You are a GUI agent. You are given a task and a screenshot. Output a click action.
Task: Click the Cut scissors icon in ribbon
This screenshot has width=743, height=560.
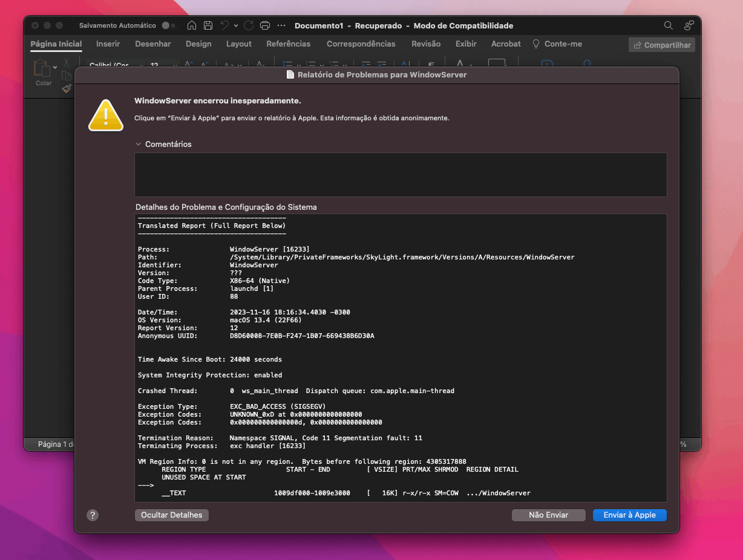coord(67,63)
